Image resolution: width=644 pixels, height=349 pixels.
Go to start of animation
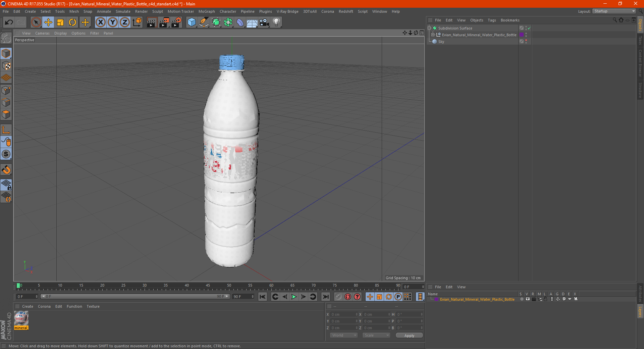[262, 297]
